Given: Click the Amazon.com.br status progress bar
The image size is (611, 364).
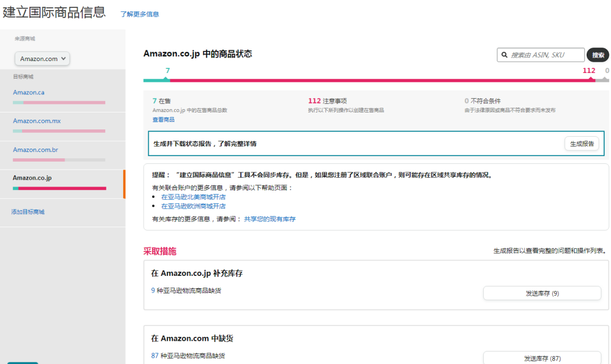Looking at the screenshot, I should 59,160.
